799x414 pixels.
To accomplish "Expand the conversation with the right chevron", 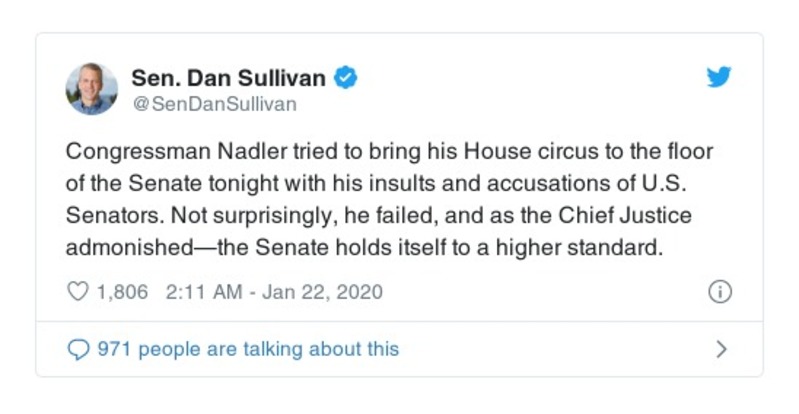I will pos(721,349).
